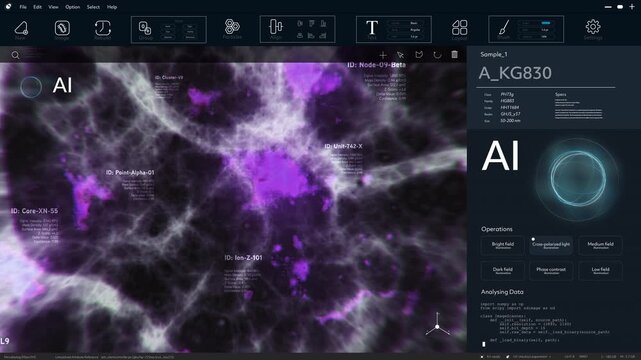Open the Particles tool
The height and width of the screenshot is (360, 641).
(232, 27)
